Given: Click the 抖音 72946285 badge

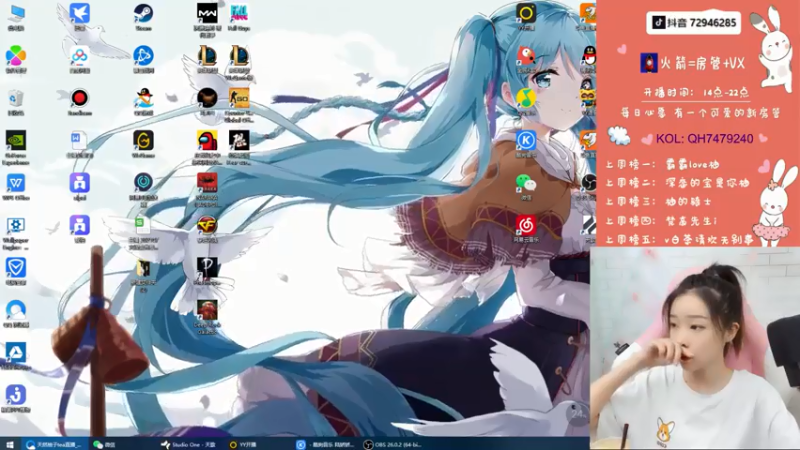Looking at the screenshot, I should (x=694, y=23).
